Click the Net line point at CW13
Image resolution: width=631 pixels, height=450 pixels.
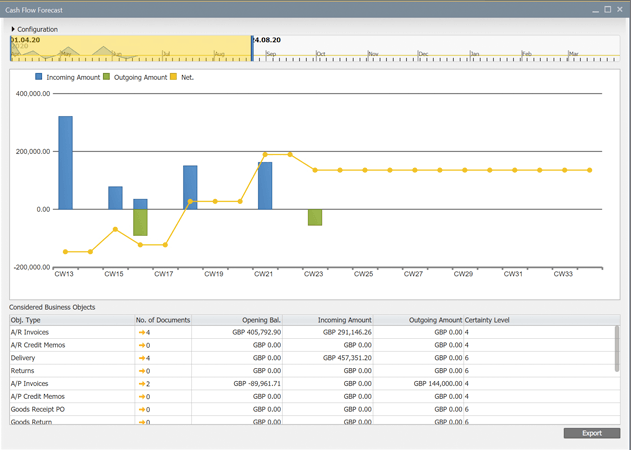pos(66,252)
